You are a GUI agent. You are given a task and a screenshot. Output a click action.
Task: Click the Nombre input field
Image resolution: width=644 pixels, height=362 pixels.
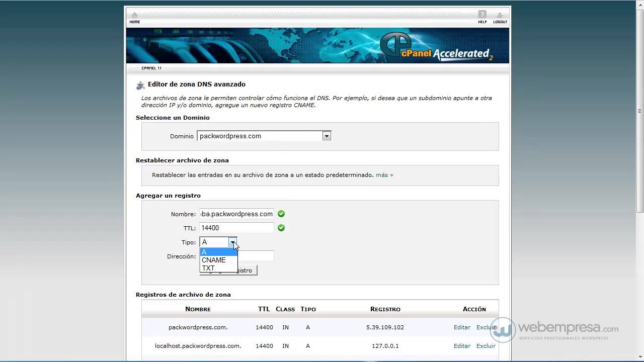click(x=236, y=214)
